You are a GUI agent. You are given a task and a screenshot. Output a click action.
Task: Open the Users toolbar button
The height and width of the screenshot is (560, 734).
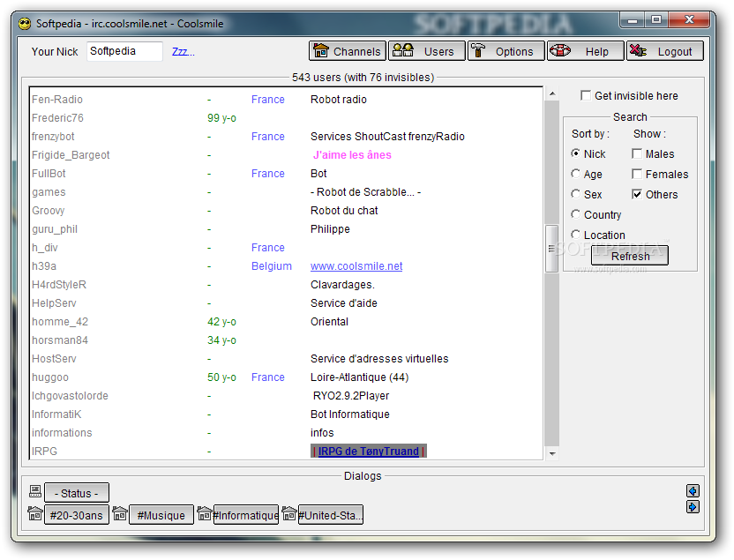(427, 51)
